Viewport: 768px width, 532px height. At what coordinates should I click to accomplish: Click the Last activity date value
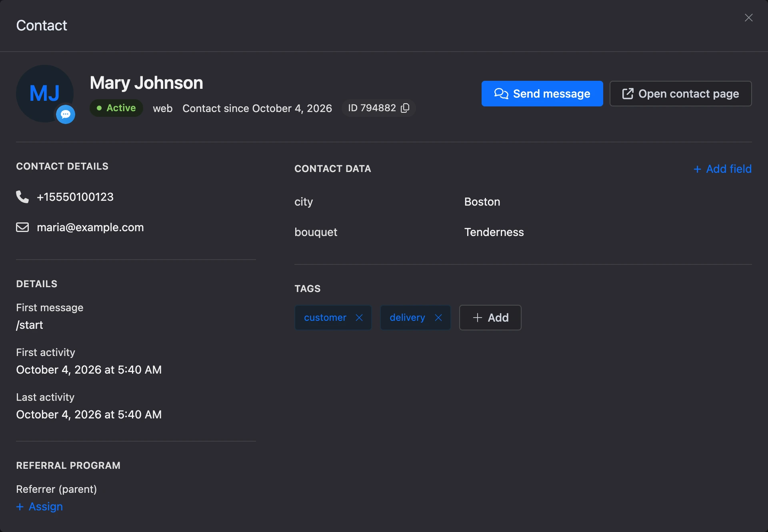(x=89, y=414)
